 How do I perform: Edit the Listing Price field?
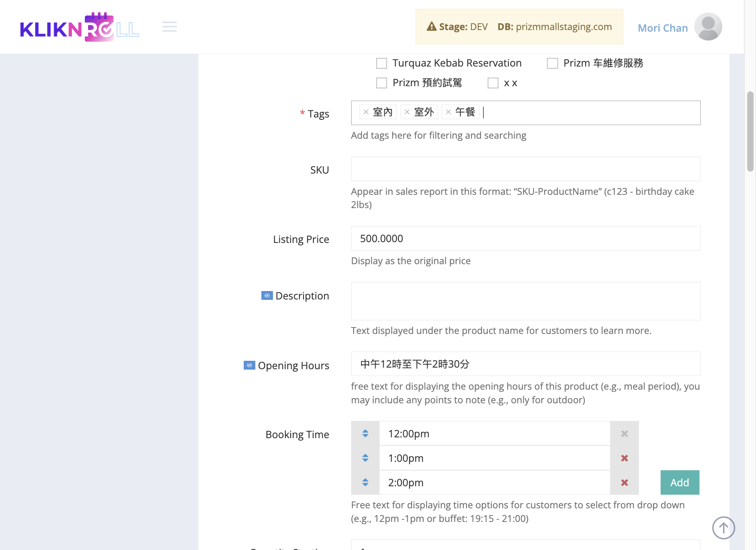click(526, 238)
